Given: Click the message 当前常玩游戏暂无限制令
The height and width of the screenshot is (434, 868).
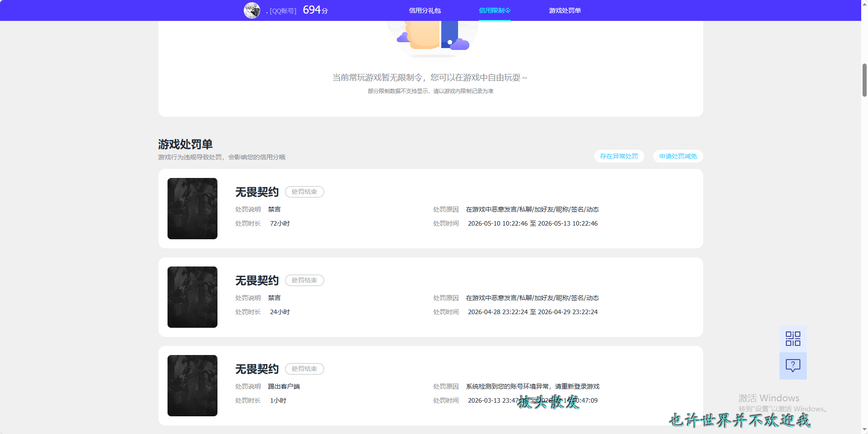Looking at the screenshot, I should point(430,78).
